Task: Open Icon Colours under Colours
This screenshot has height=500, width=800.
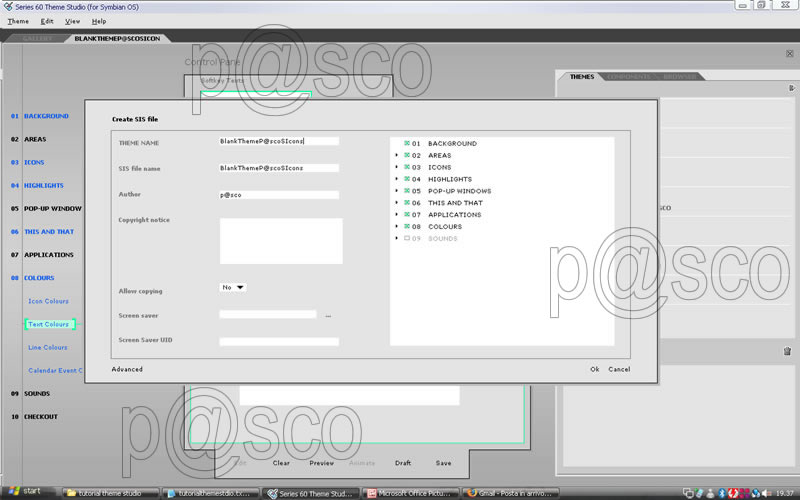Action: [x=48, y=301]
